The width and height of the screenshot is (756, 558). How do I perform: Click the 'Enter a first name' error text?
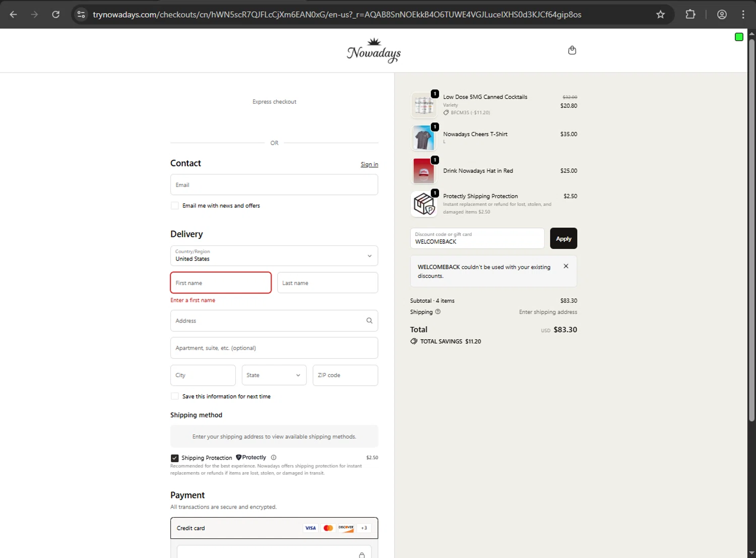pos(193,300)
